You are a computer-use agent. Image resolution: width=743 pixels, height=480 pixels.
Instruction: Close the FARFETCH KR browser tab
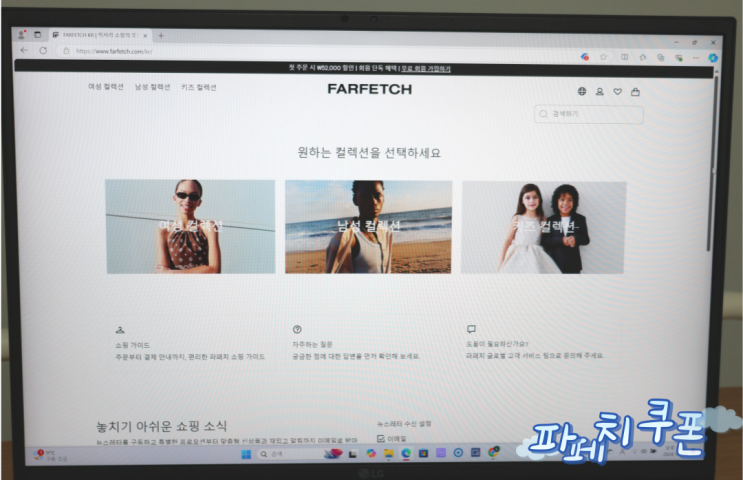tap(145, 36)
